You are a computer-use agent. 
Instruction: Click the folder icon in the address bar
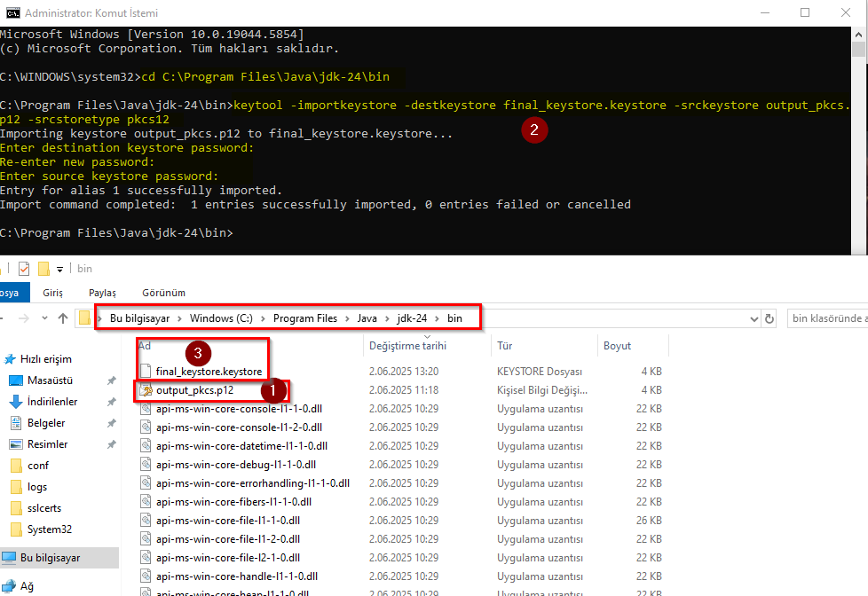click(x=84, y=318)
